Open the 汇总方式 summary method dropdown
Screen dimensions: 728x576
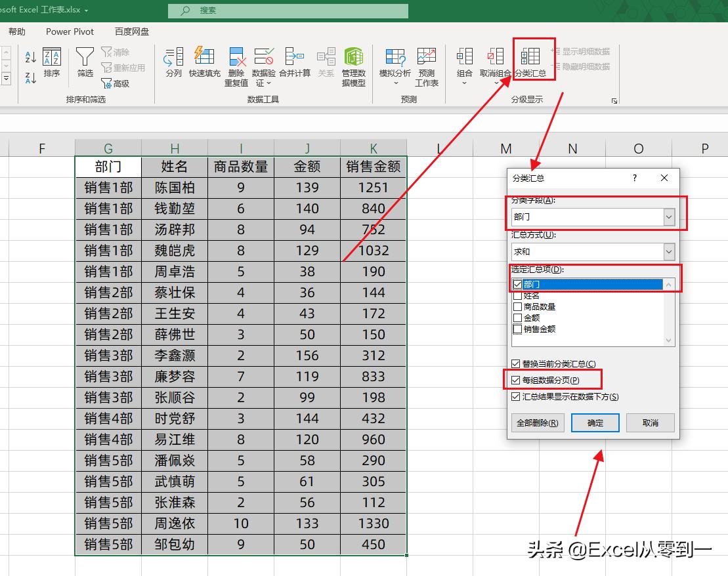point(668,251)
